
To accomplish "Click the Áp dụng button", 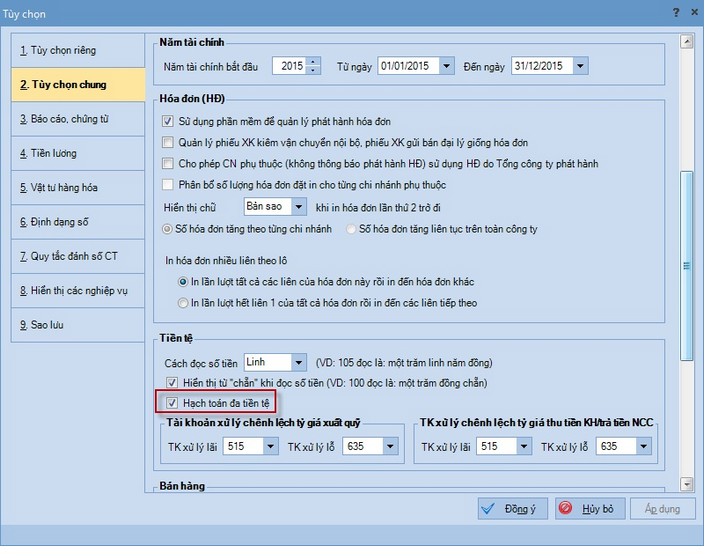I will click(663, 509).
